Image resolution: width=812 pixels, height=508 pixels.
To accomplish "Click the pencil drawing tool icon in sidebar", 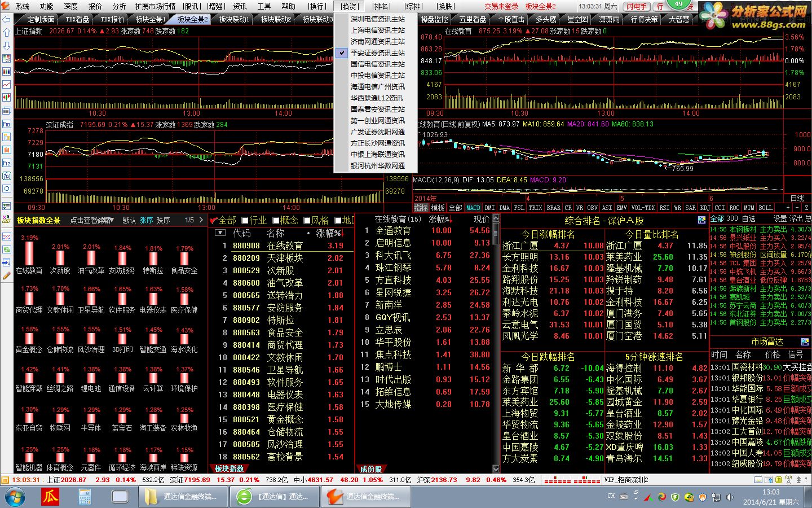I will pyautogui.click(x=7, y=275).
